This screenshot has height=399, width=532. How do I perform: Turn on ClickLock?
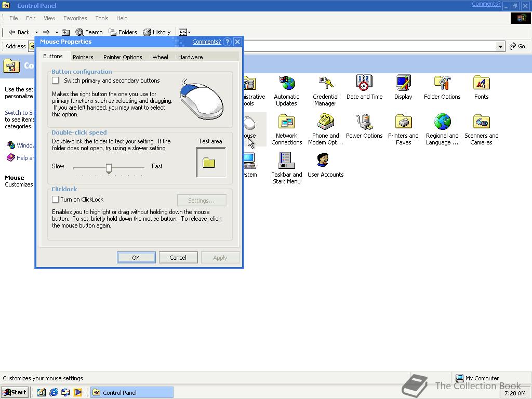pos(55,199)
